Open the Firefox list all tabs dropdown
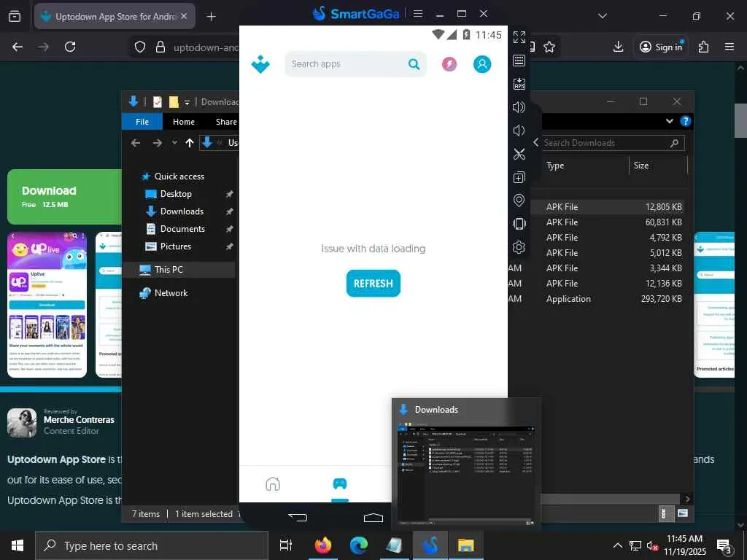This screenshot has width=747, height=560. [602, 16]
